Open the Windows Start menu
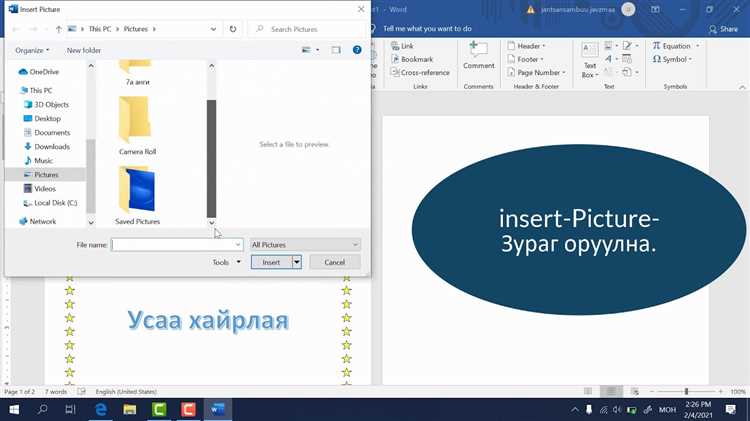 (x=14, y=410)
